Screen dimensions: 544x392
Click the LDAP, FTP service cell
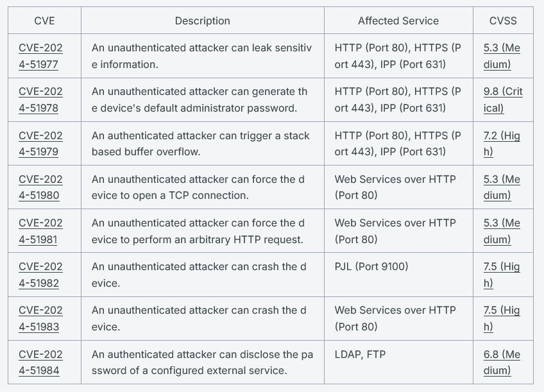[360, 354]
